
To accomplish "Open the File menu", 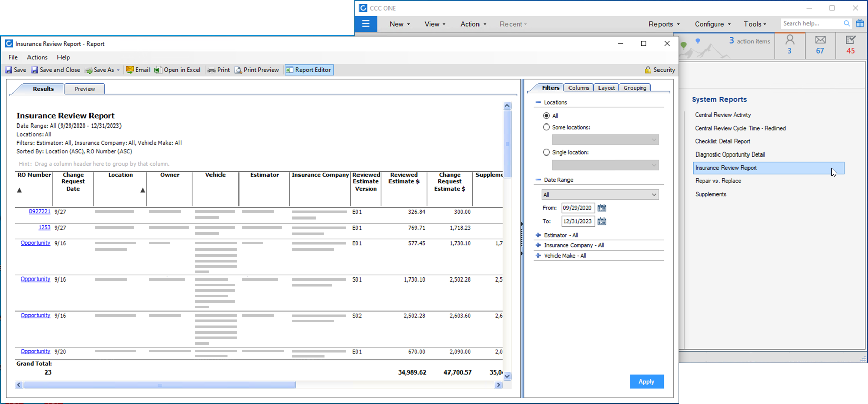I will 13,57.
